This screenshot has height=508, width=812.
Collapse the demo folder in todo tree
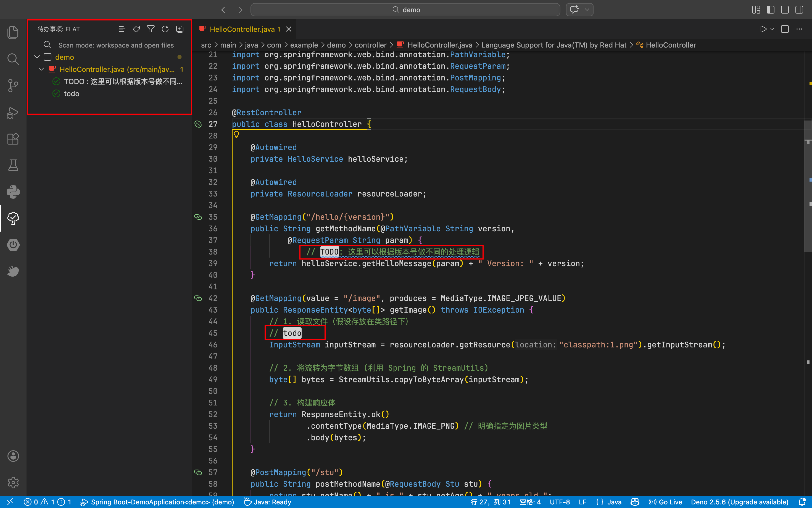click(x=37, y=57)
